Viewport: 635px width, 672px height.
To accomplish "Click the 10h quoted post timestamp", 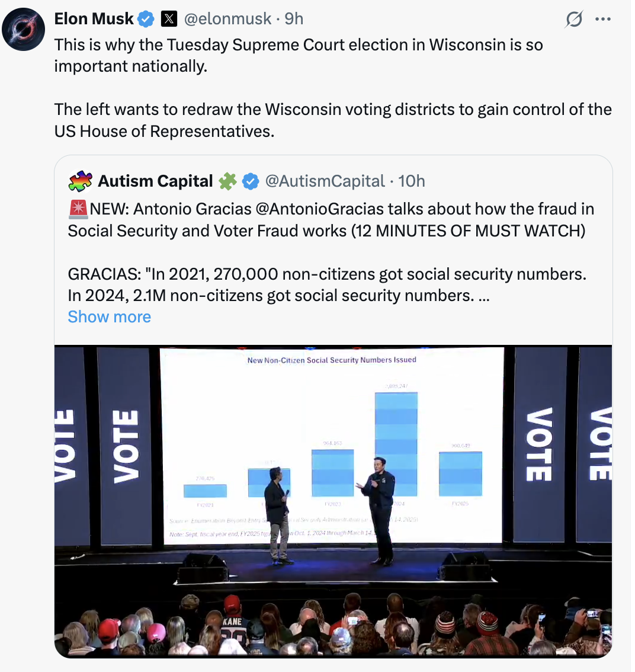I will tap(412, 181).
